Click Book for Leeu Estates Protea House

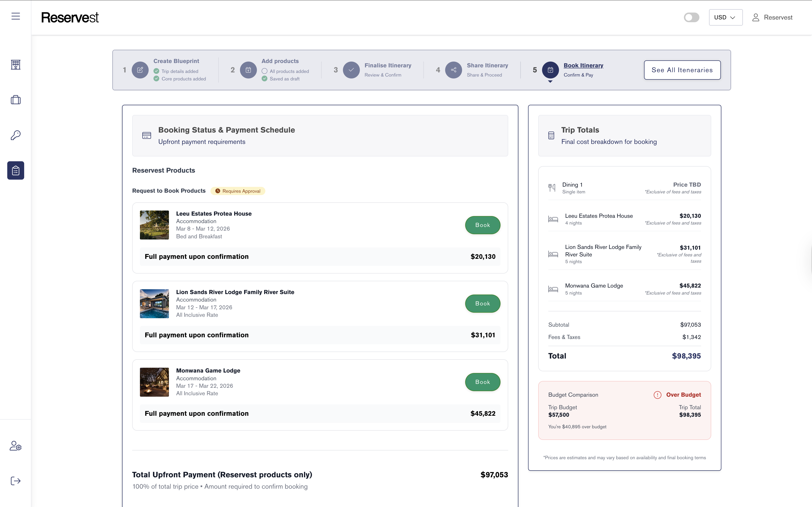[482, 225]
